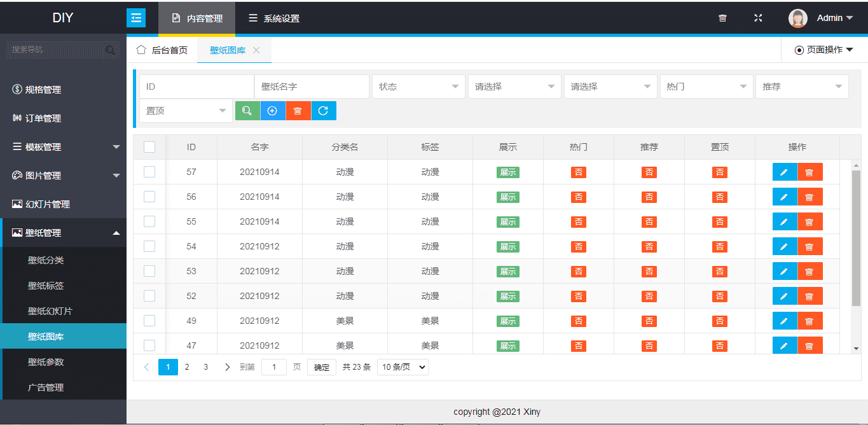Screen dimensions: 868x425
Task: Click the green search icon button
Action: [x=247, y=111]
